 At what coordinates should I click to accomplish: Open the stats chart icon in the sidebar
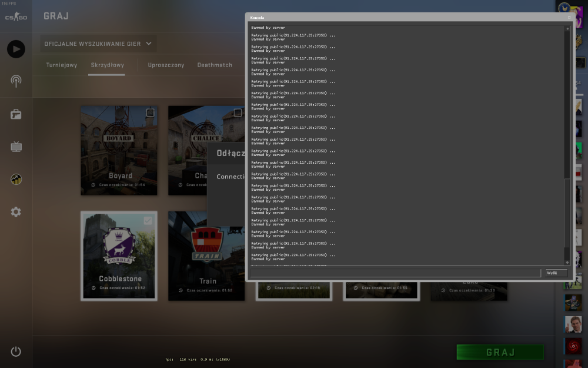tap(16, 179)
